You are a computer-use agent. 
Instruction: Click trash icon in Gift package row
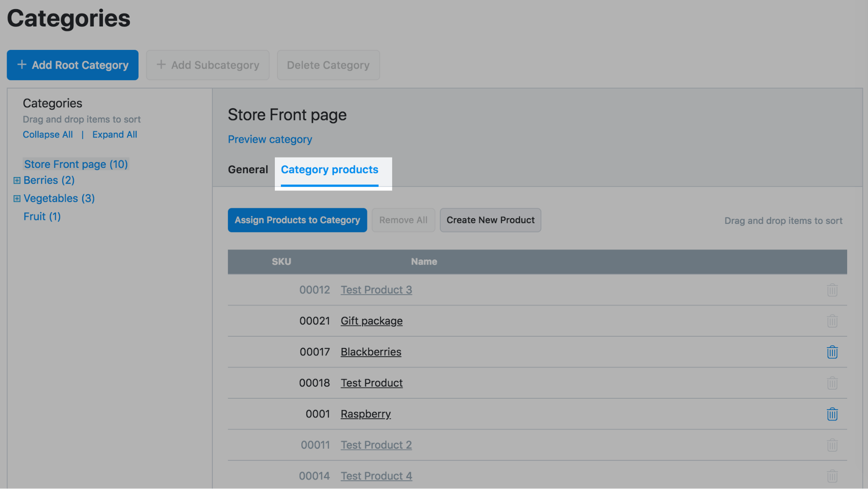[x=832, y=321]
